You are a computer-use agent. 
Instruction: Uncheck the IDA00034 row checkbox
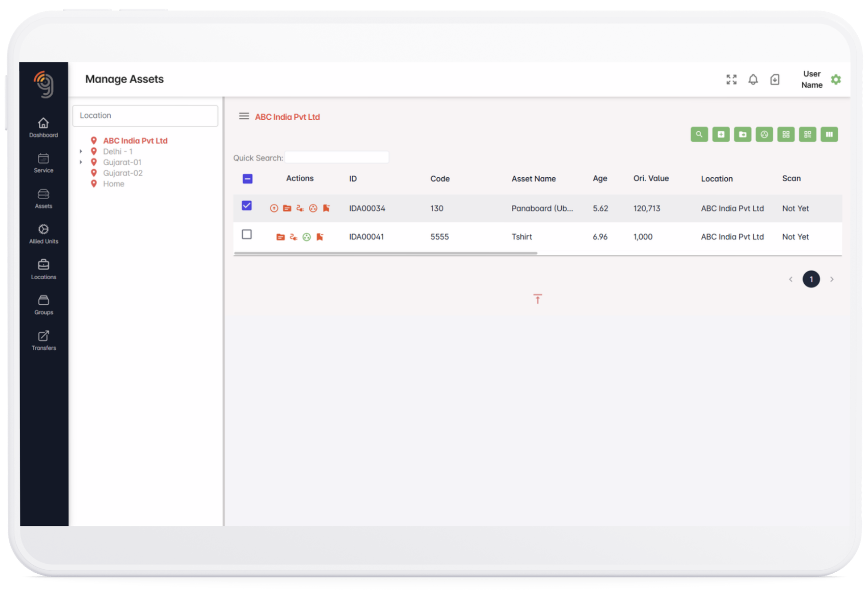click(x=247, y=206)
